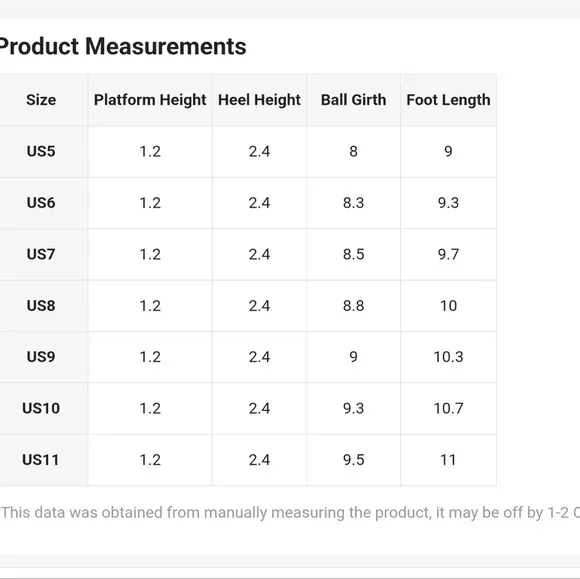Click the US9 foot length value 10.3
The image size is (580, 579).
point(448,357)
